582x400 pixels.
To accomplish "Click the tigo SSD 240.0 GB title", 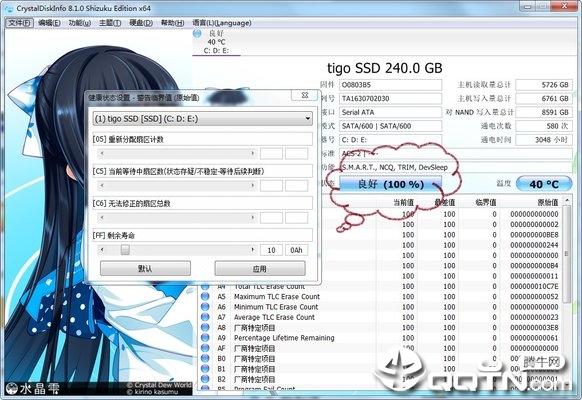I will pyautogui.click(x=385, y=68).
